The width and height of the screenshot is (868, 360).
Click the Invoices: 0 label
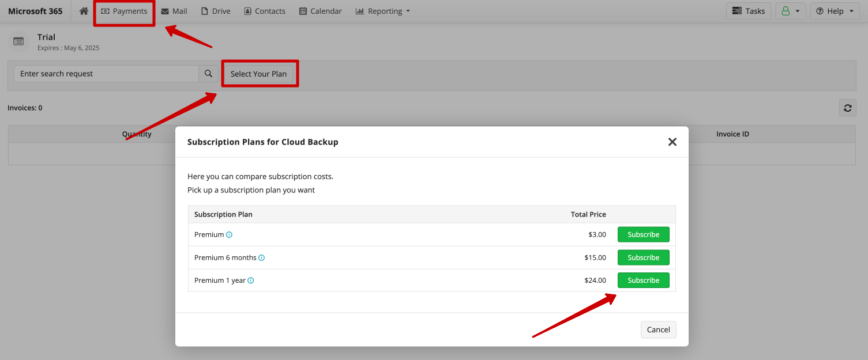[25, 108]
